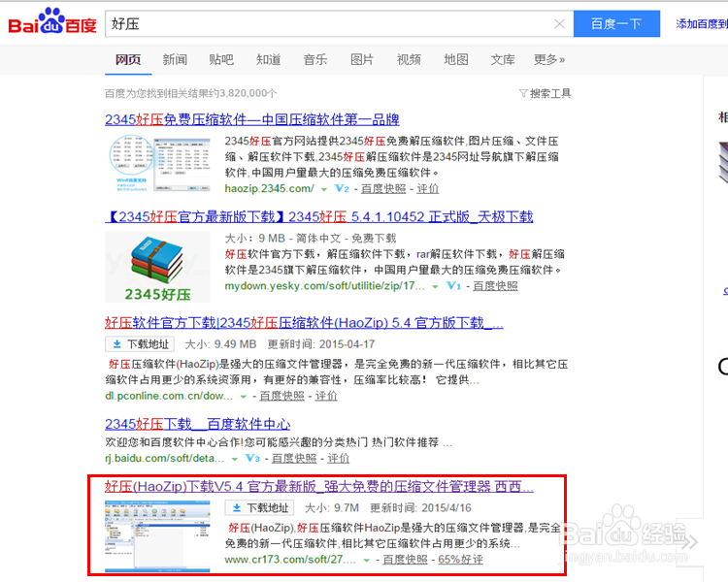Expand the dropdown arrow next to dl.pconline.com.cn
This screenshot has height=582, width=728.
(x=243, y=397)
